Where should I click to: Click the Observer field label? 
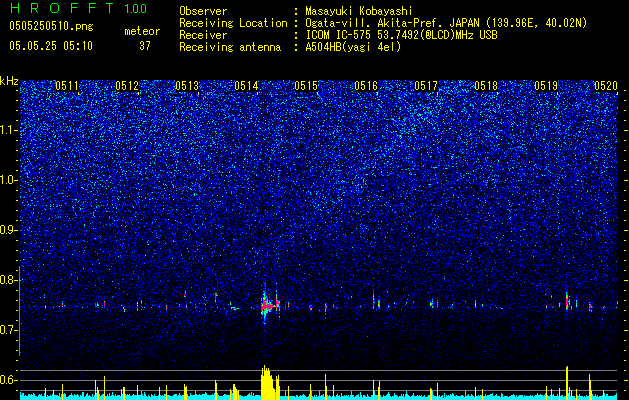click(203, 11)
